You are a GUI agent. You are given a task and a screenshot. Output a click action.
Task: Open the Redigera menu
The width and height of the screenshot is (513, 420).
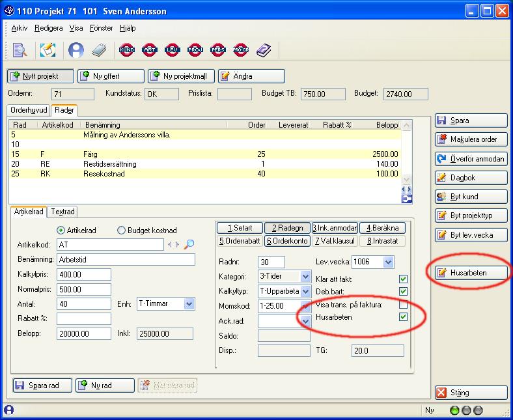click(x=48, y=28)
